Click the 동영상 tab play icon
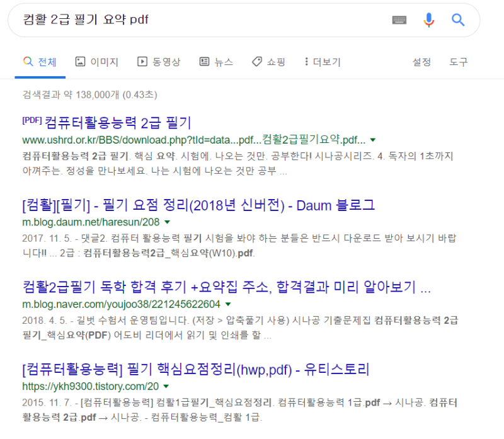504x439 pixels. pyautogui.click(x=142, y=61)
